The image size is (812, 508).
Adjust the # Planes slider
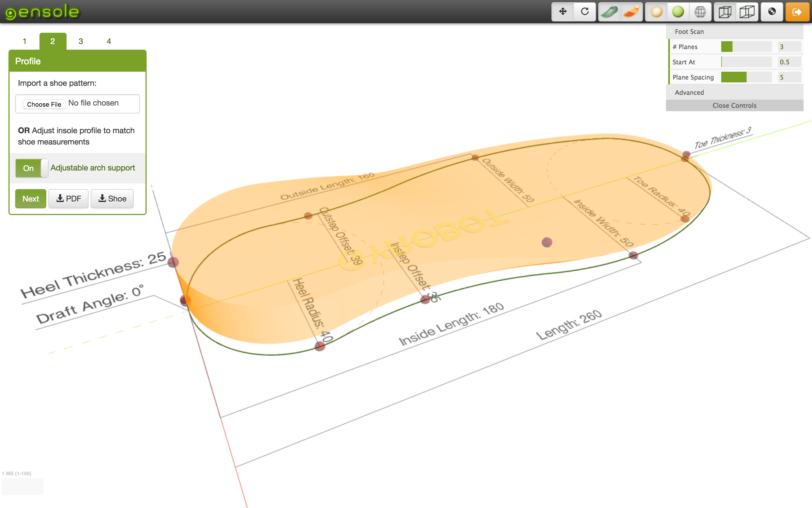[746, 47]
